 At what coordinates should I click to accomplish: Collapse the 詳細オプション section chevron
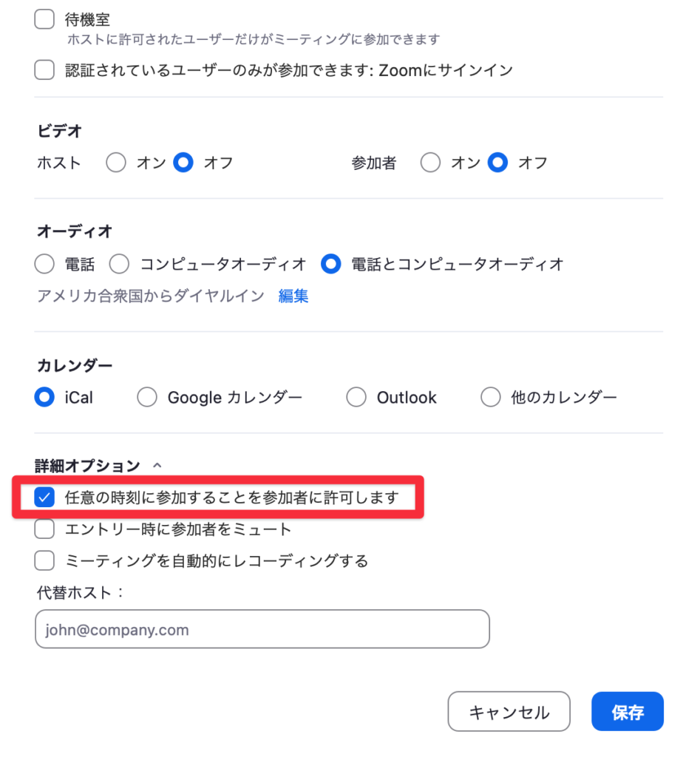156,466
